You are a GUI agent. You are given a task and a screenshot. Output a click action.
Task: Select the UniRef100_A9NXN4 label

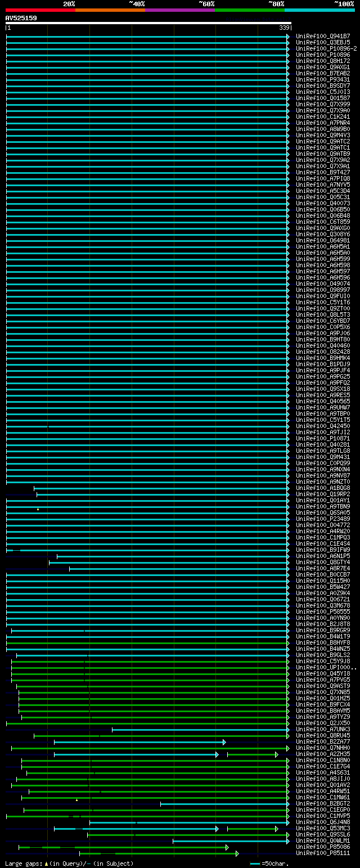[322, 469]
